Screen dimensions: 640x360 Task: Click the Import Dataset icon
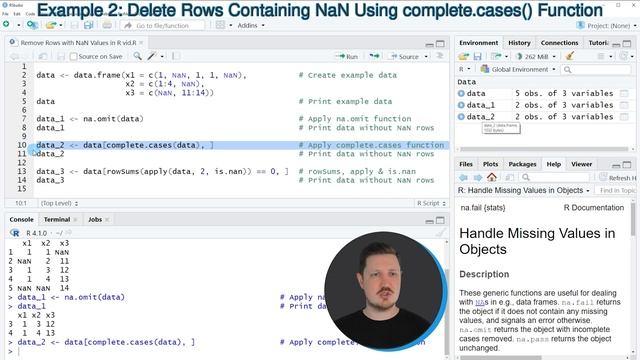[x=496, y=56]
